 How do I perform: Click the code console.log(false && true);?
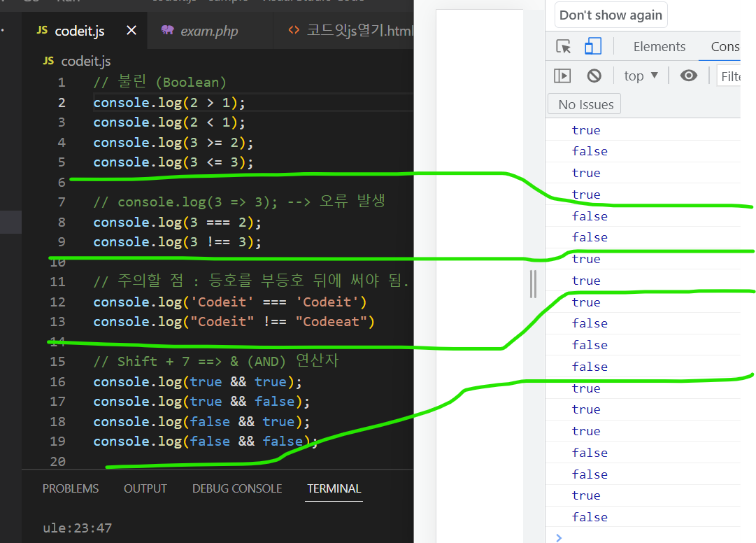click(x=201, y=422)
